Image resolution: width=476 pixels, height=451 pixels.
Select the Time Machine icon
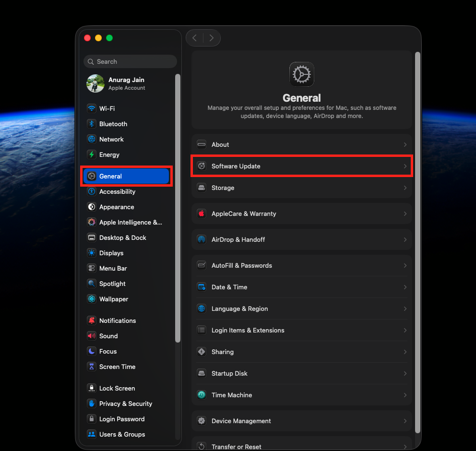click(x=201, y=395)
